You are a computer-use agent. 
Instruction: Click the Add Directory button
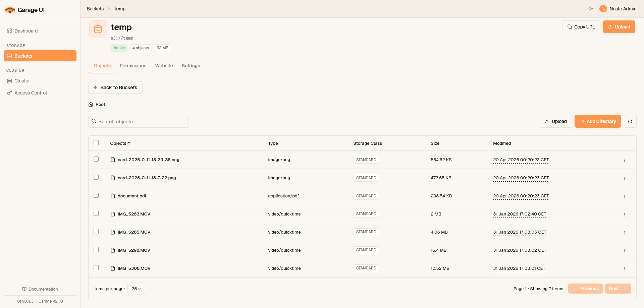click(x=598, y=121)
